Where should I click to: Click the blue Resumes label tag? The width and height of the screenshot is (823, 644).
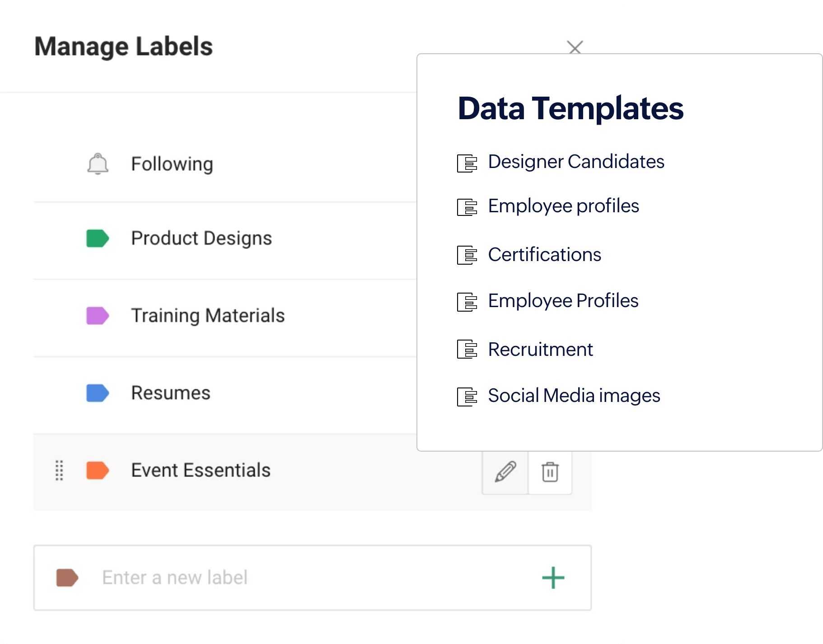click(x=98, y=393)
